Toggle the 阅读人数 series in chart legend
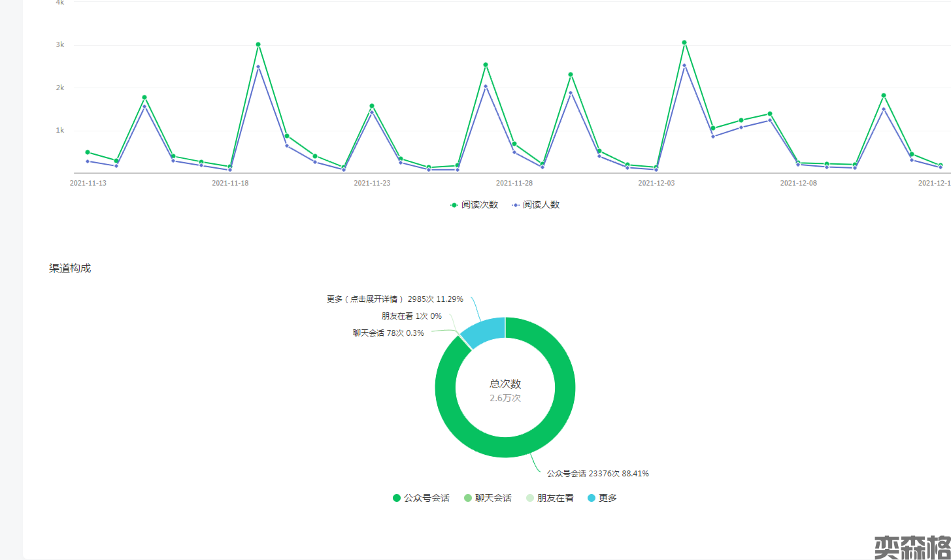Screen dimensions: 951x560 [536, 205]
